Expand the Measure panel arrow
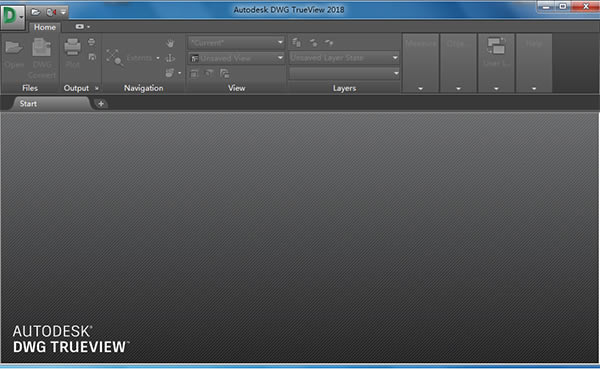Screen dimensions: 600x369 click(x=420, y=89)
